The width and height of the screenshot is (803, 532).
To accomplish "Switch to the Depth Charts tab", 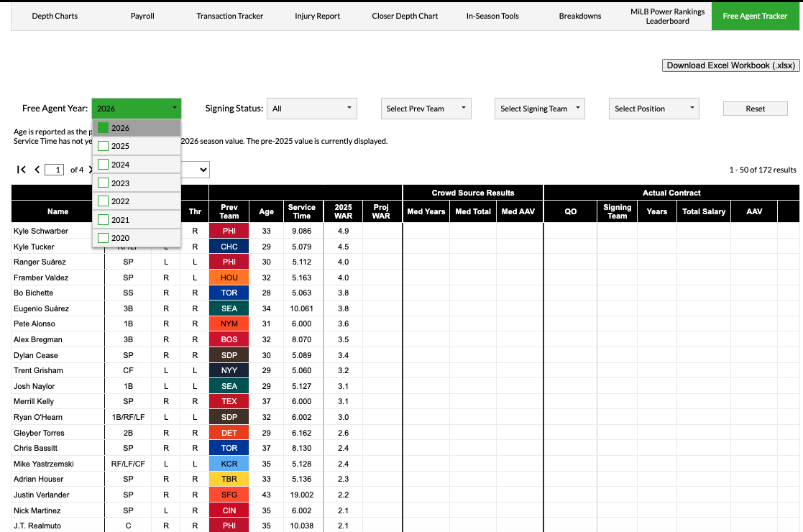I will coord(55,16).
